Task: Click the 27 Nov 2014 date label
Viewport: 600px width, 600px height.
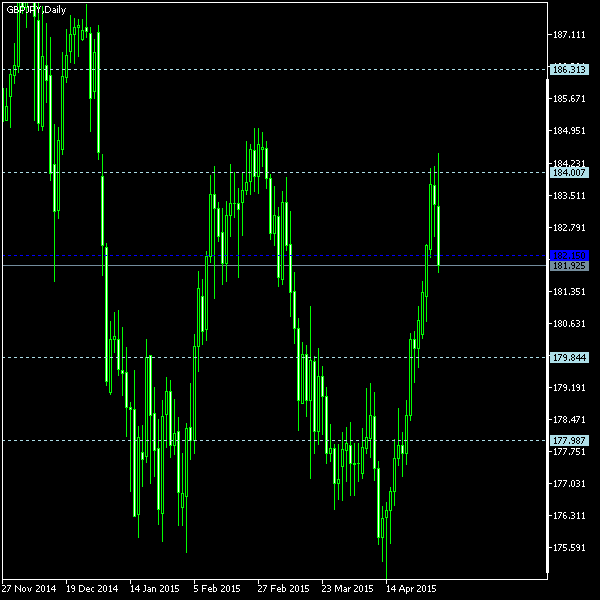Action: pos(29,589)
